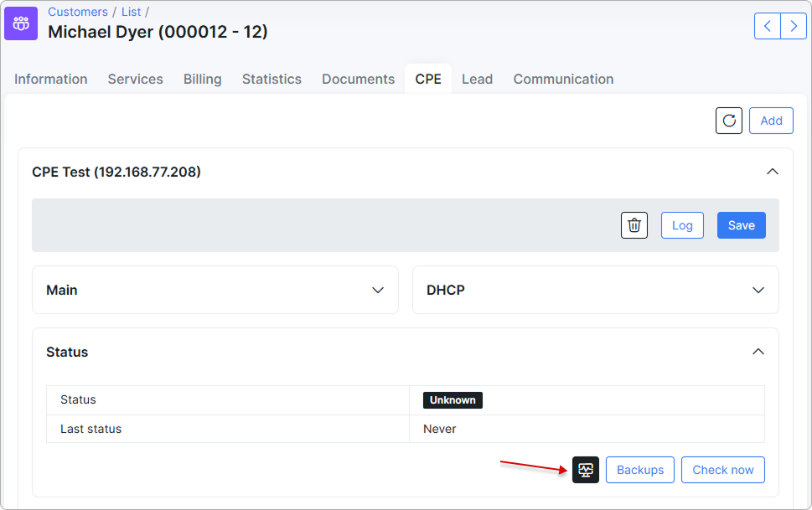
Task: Open the Backups button
Action: pyautogui.click(x=640, y=470)
